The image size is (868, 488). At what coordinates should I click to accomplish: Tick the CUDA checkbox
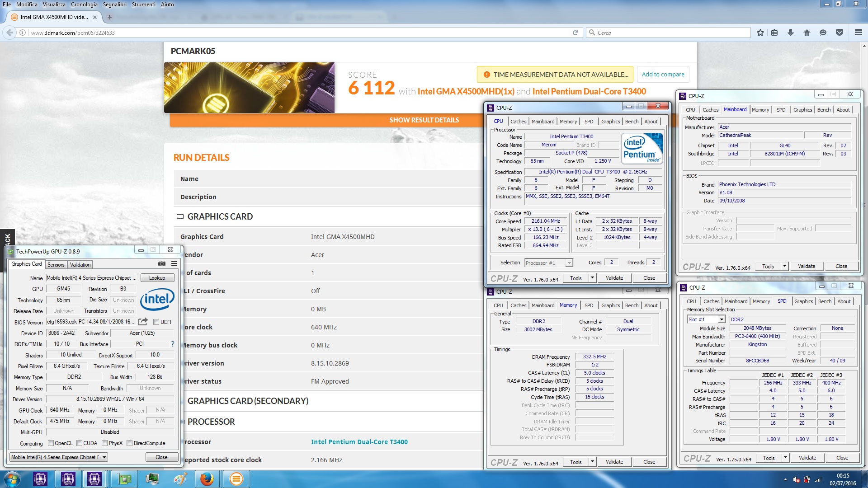pos(79,443)
